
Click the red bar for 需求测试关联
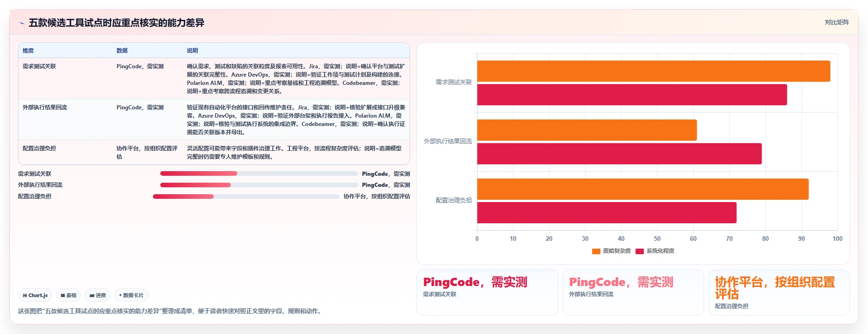632,95
